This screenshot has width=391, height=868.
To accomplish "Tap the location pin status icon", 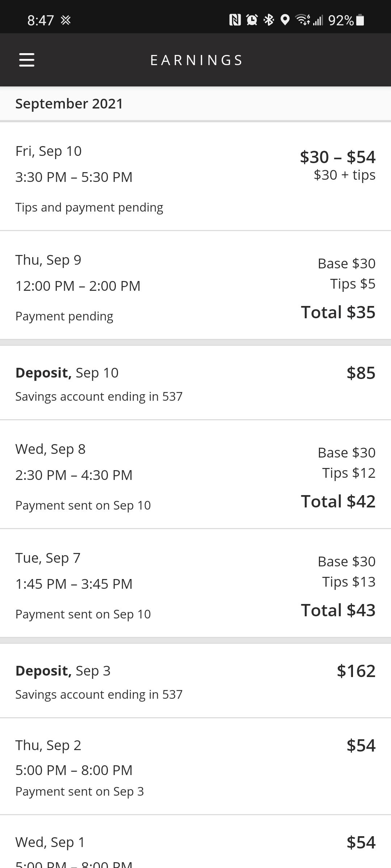I will tap(285, 20).
